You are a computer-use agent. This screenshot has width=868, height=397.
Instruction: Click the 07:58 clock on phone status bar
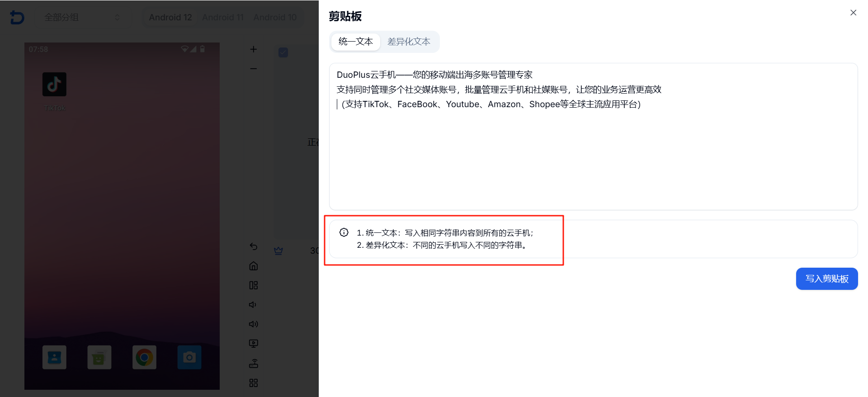point(38,49)
